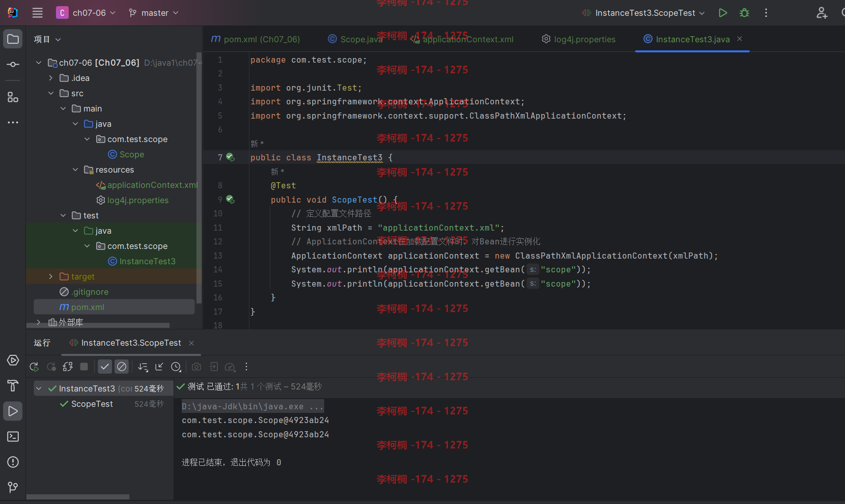The width and height of the screenshot is (845, 504).
Task: Open run panel more options ellipsis
Action: pos(246,367)
